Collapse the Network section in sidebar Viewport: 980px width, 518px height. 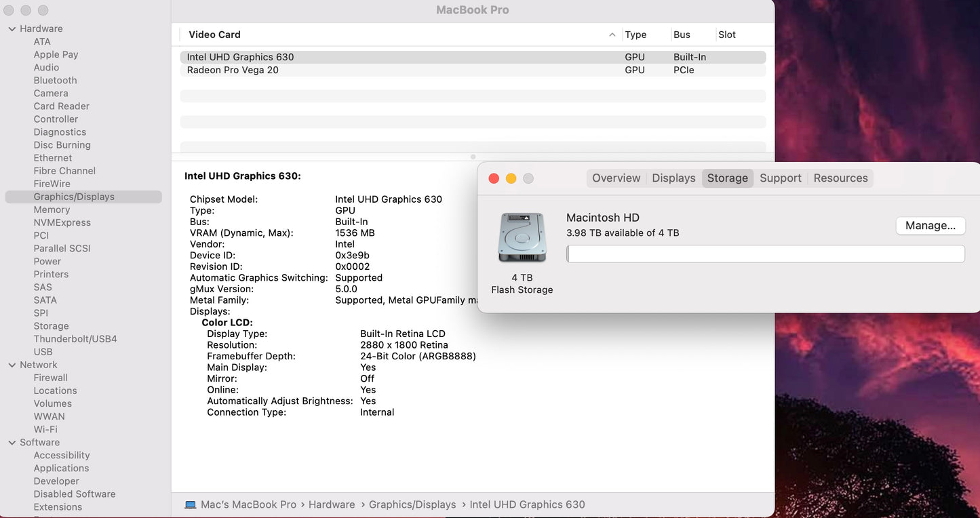(x=12, y=365)
